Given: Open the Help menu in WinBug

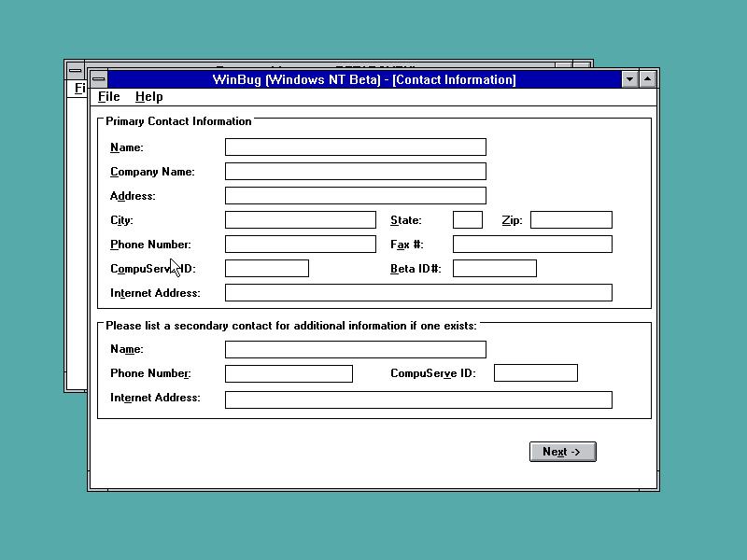Looking at the screenshot, I should tap(148, 97).
